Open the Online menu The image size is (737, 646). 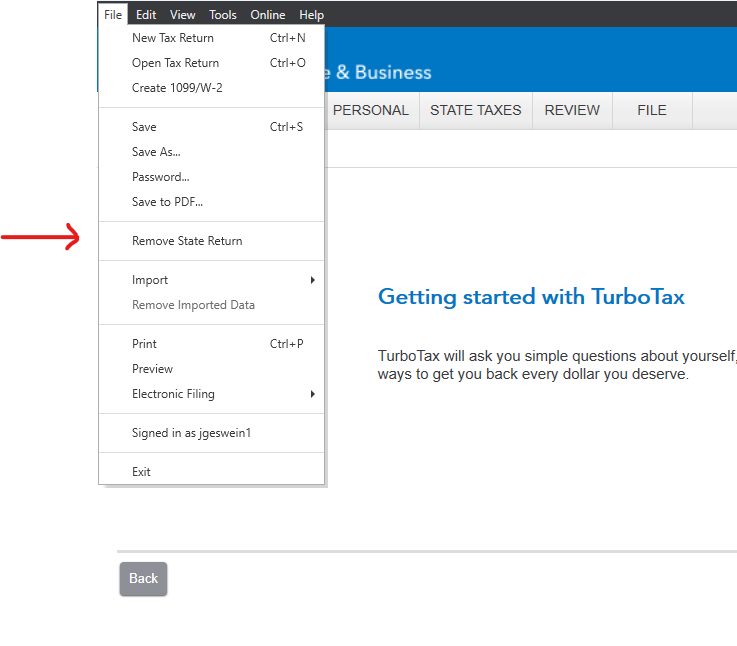[267, 15]
